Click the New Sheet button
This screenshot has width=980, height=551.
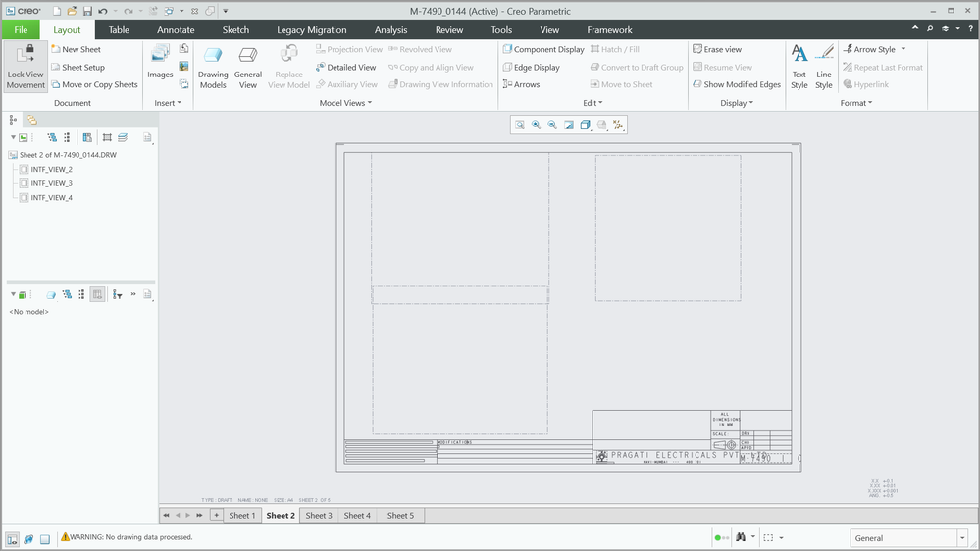click(x=77, y=49)
